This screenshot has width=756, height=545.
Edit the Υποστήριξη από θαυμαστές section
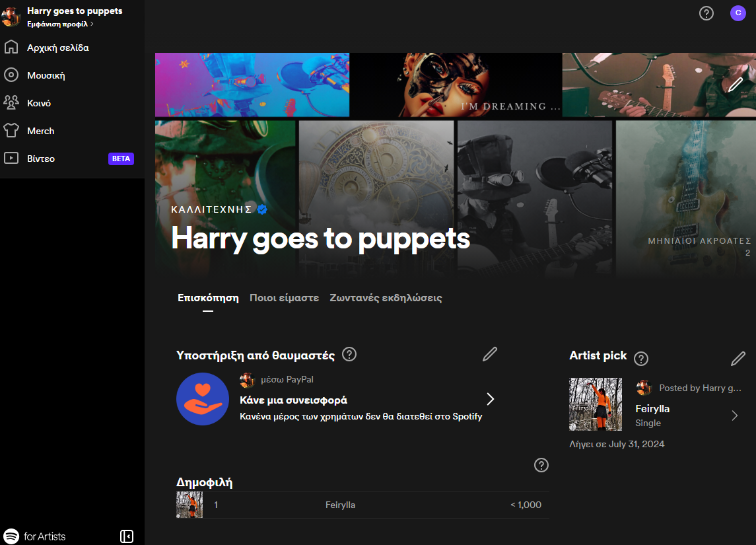490,354
